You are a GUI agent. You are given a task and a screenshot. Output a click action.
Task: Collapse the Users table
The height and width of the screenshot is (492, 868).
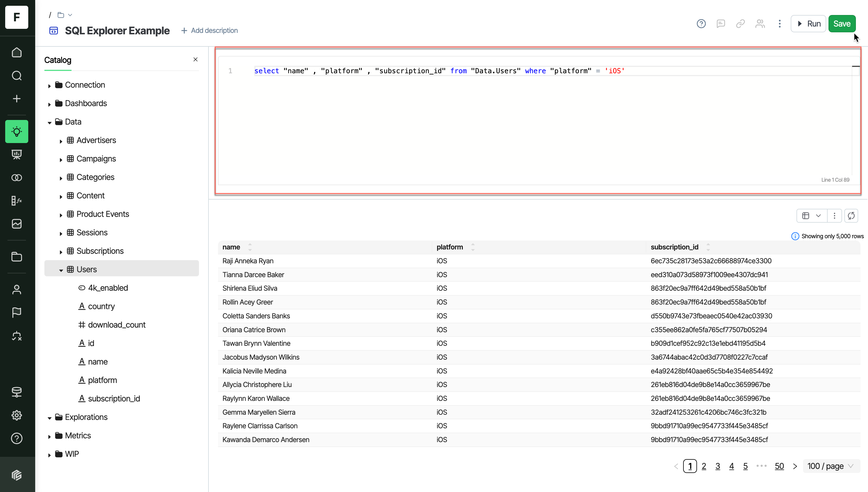pos(61,270)
